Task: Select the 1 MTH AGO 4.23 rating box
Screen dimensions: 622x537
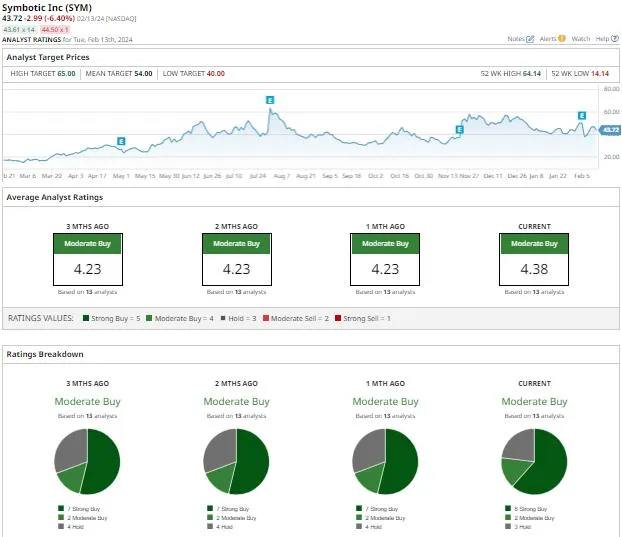Action: point(385,259)
